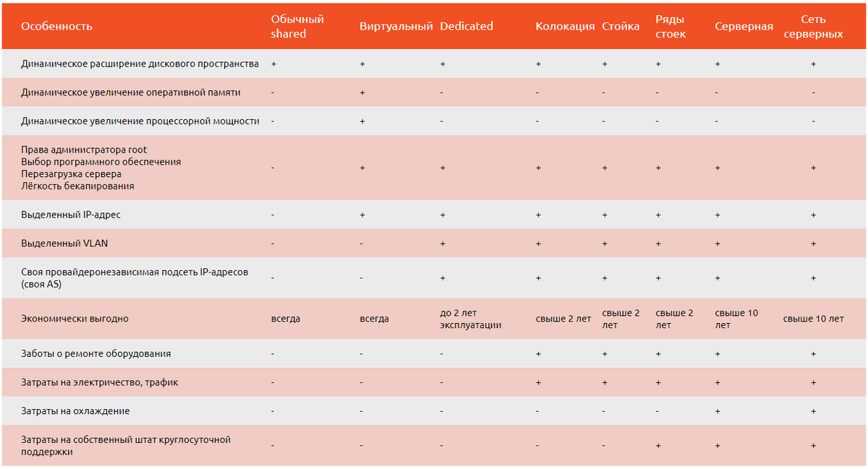Select the 'Обычный shared' column header

pyautogui.click(x=297, y=26)
